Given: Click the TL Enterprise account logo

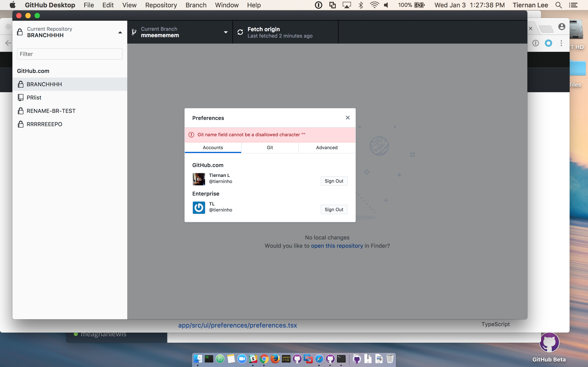Looking at the screenshot, I should tap(198, 208).
